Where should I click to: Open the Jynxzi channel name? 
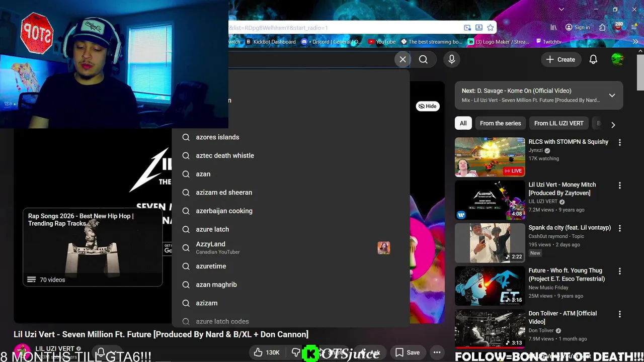coord(535,150)
